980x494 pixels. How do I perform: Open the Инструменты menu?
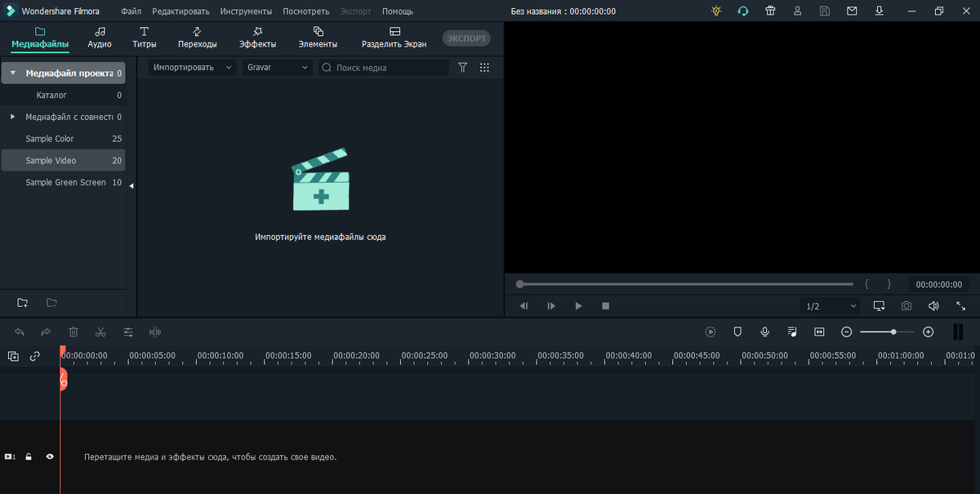pos(246,11)
